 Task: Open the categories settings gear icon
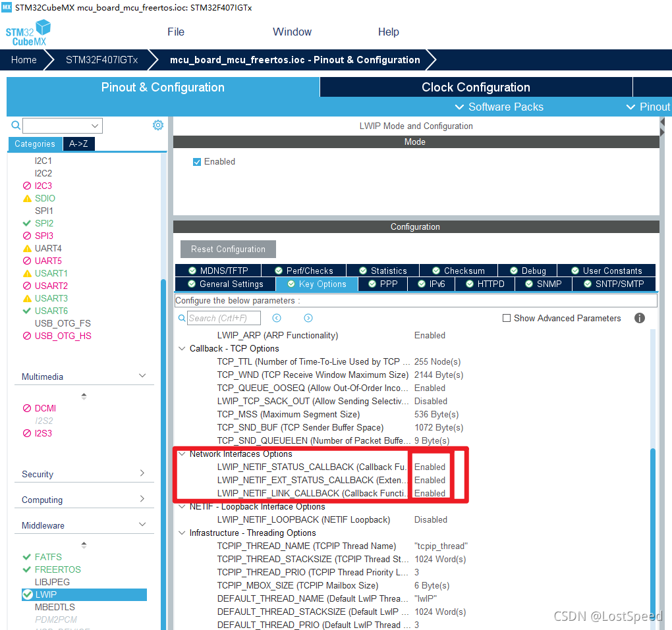158,125
